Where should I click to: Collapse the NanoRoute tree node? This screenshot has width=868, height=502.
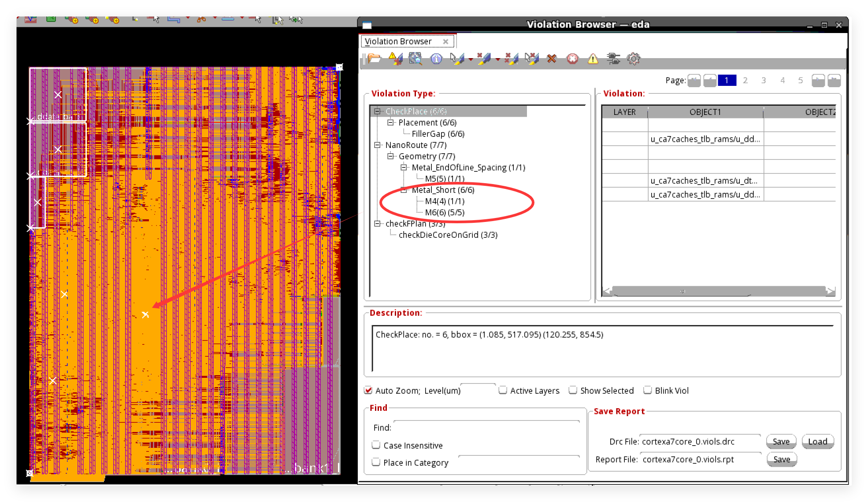click(377, 145)
